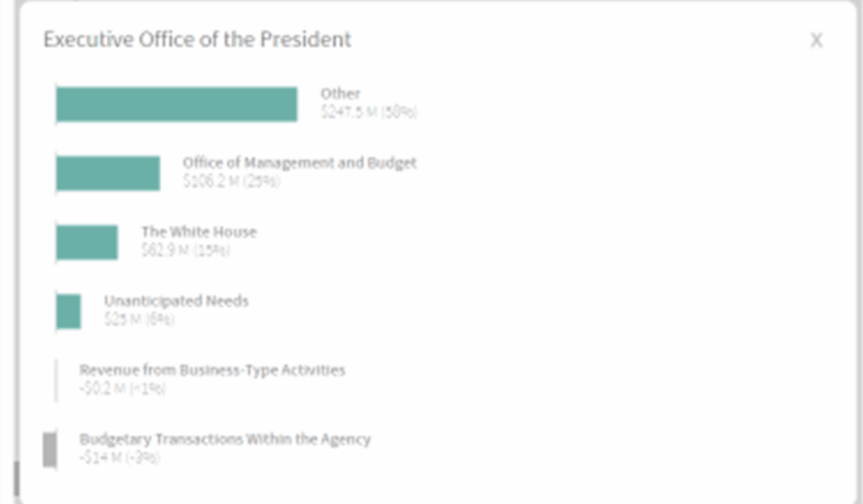This screenshot has height=504, width=863.
Task: Select the Unanticipated Needs bar
Action: 68,312
